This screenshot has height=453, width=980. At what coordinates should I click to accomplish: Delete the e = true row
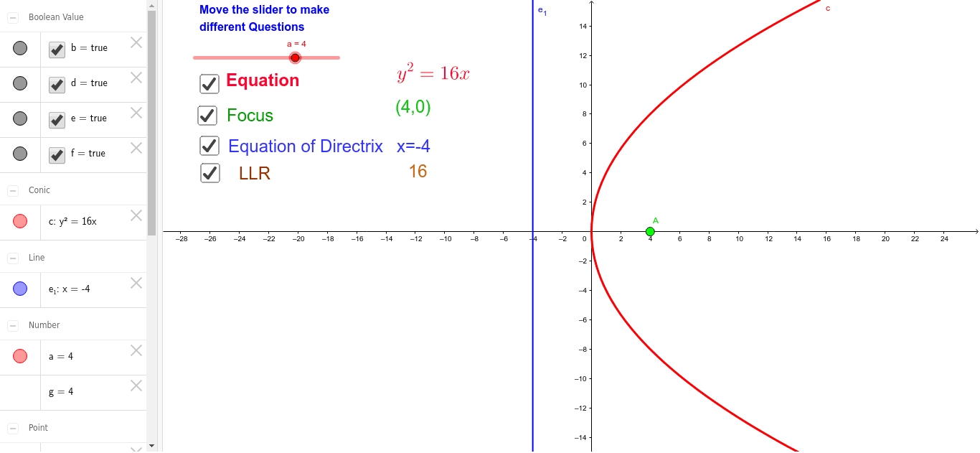coord(136,113)
